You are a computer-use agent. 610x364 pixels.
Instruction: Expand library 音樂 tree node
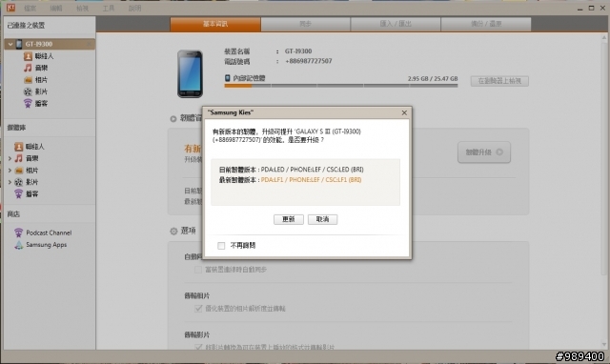click(x=10, y=158)
